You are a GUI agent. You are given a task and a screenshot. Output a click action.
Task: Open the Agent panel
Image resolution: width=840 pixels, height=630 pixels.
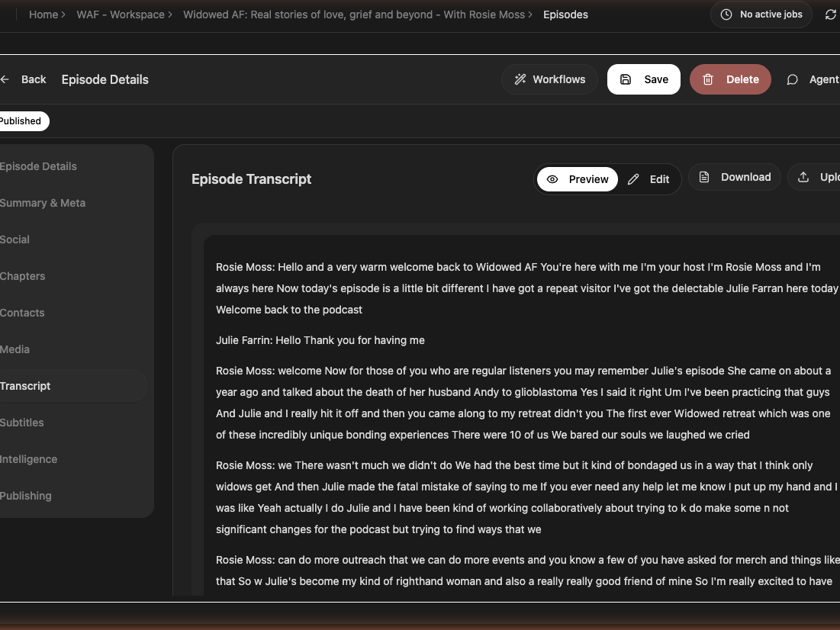[812, 79]
